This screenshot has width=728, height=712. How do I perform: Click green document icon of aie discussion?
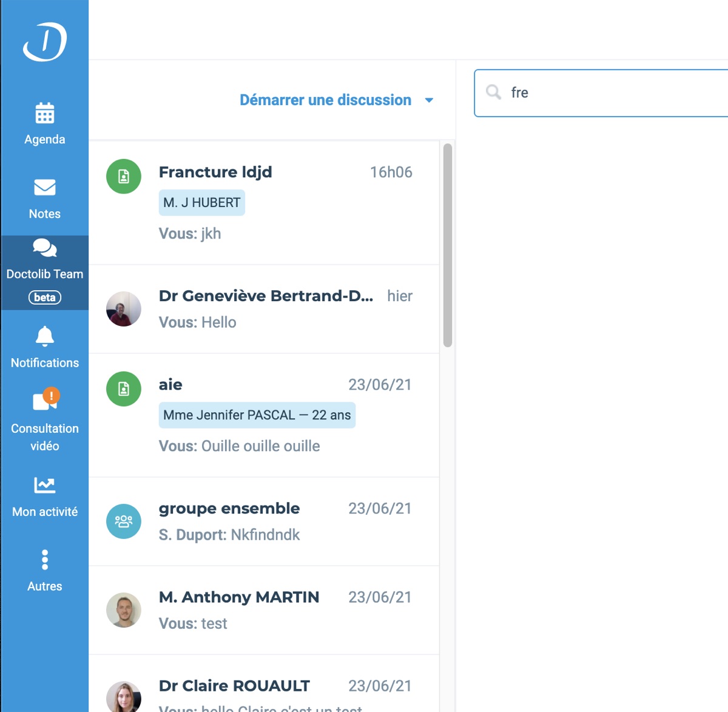pos(124,389)
